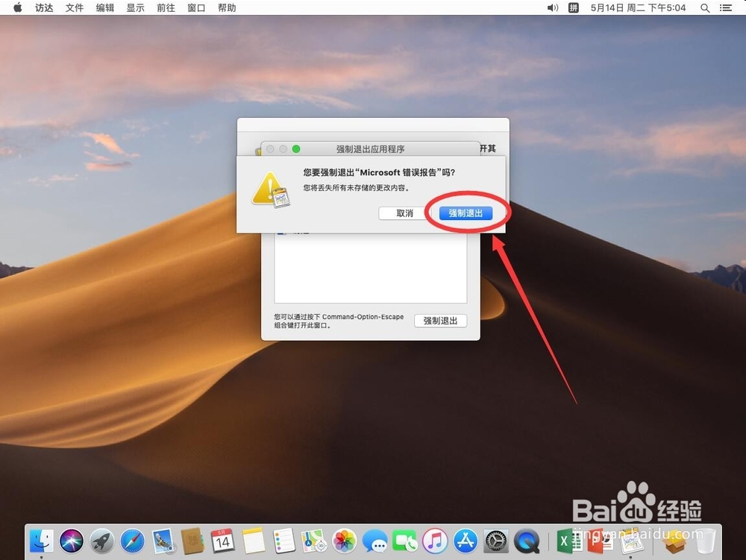Click the date and time in menu bar
This screenshot has width=746, height=560.
tap(638, 7)
